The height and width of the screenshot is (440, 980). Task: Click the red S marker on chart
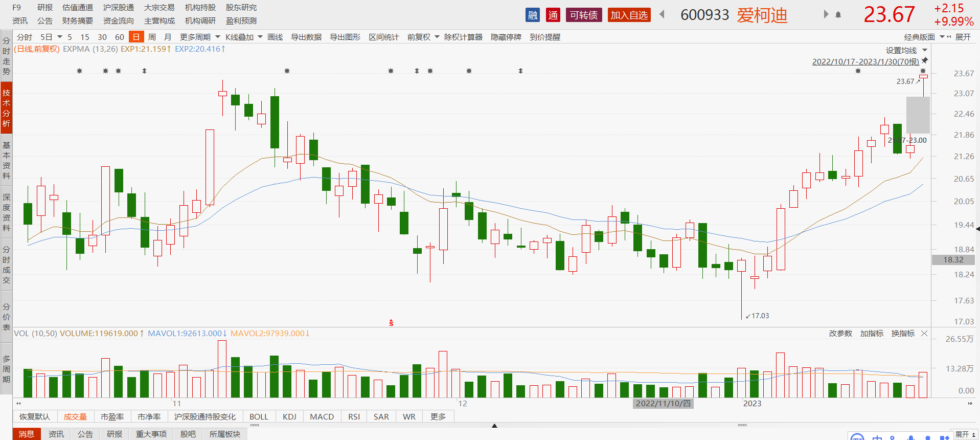click(x=391, y=323)
